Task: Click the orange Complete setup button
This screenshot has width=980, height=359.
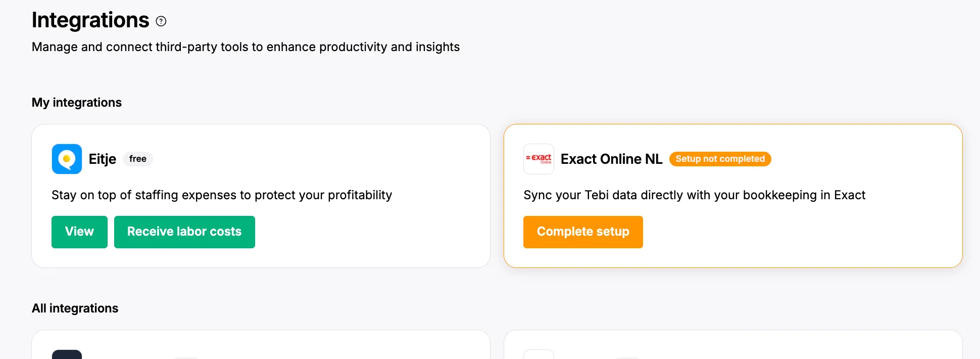Action: click(x=583, y=232)
